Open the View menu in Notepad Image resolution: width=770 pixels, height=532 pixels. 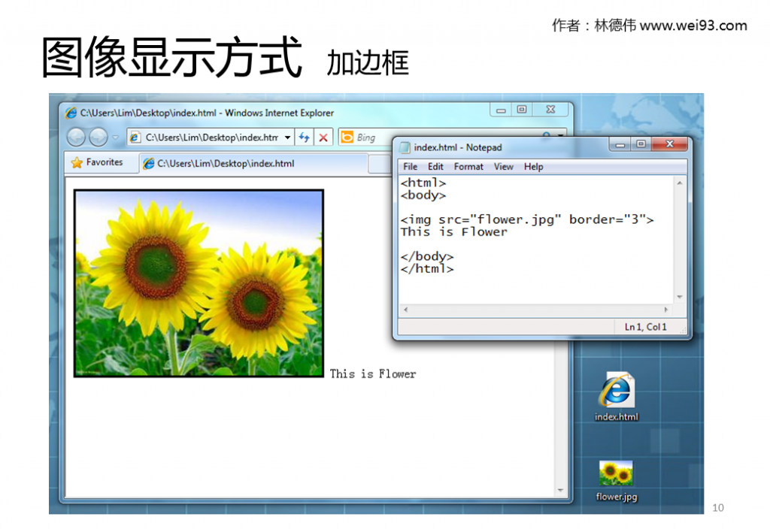pos(503,167)
